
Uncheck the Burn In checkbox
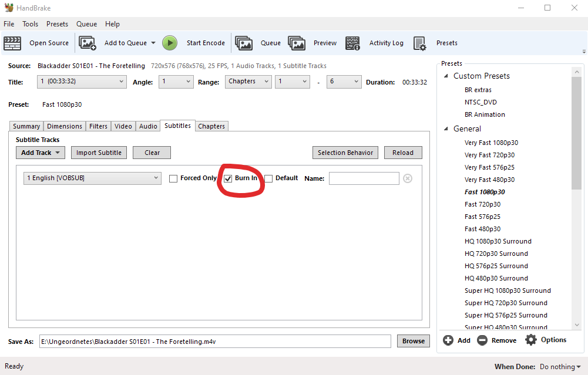(x=228, y=178)
